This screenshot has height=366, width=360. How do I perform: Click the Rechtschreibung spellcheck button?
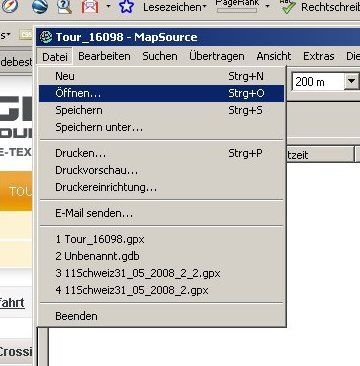[x=320, y=7]
